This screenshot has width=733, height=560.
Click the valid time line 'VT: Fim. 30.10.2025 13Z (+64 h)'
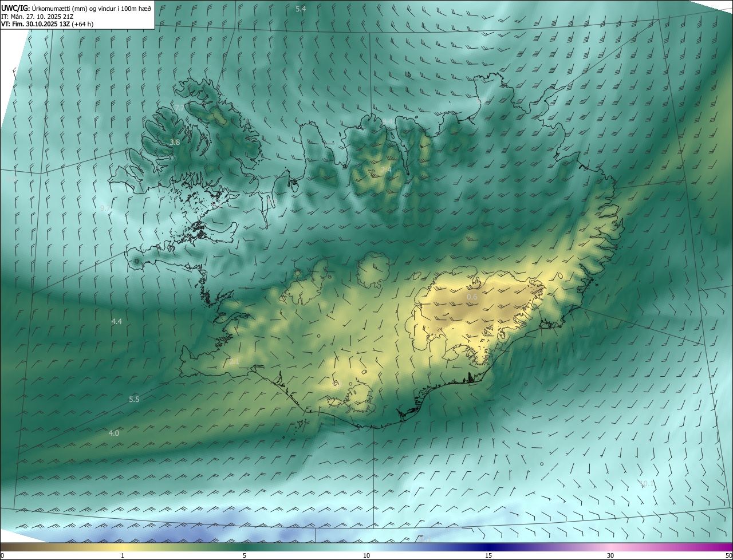click(x=48, y=24)
